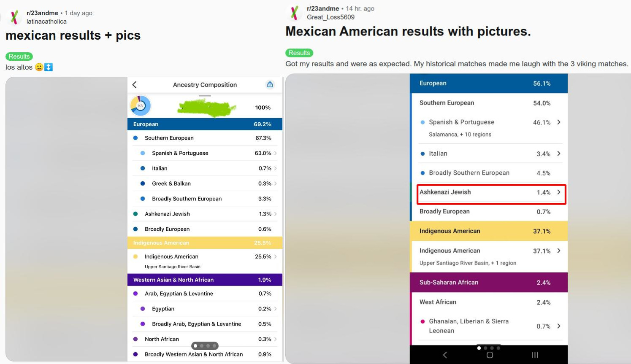
Task: Open r/23andme link above the latinacatholica post
Action: tap(42, 13)
